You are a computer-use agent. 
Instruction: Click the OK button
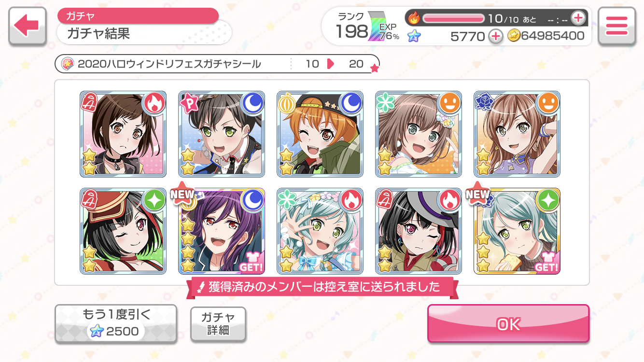coord(508,324)
